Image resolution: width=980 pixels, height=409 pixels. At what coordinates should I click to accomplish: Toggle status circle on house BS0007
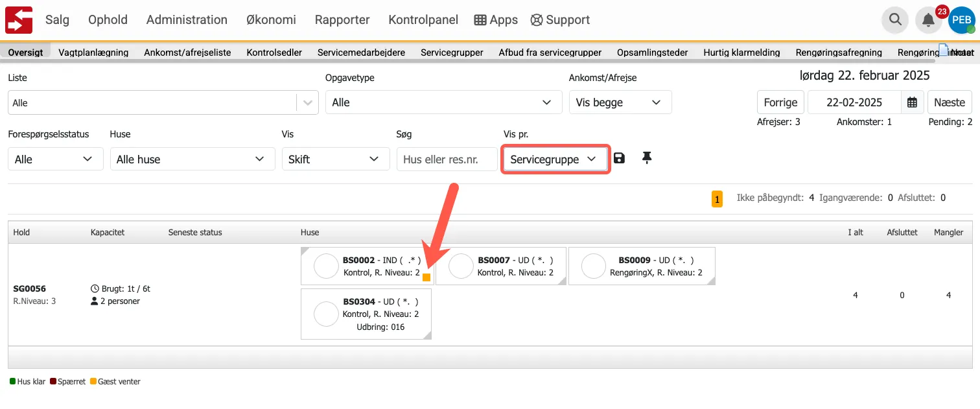(461, 266)
